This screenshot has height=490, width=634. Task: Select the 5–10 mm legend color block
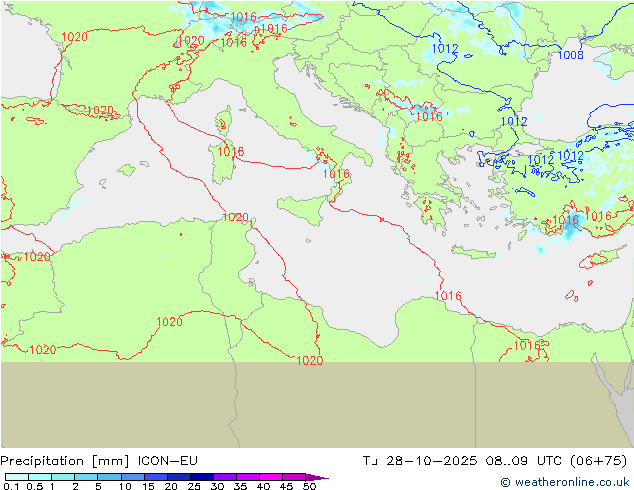point(109,477)
